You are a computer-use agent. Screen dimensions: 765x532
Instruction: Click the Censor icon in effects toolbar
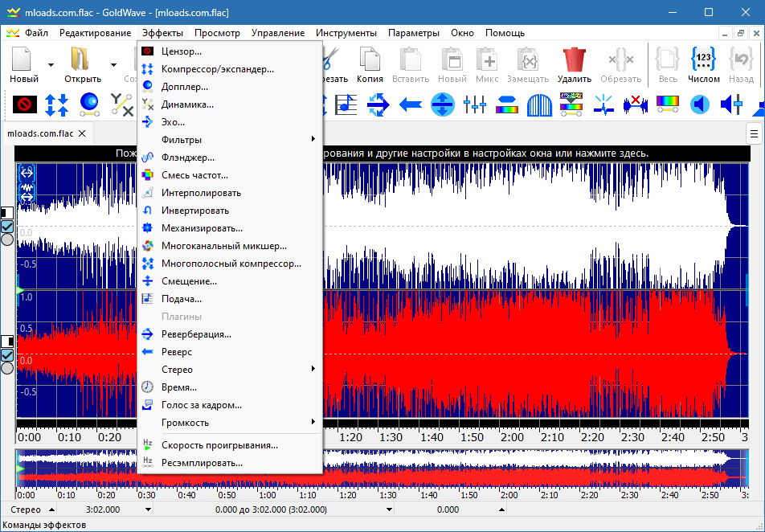[24, 104]
